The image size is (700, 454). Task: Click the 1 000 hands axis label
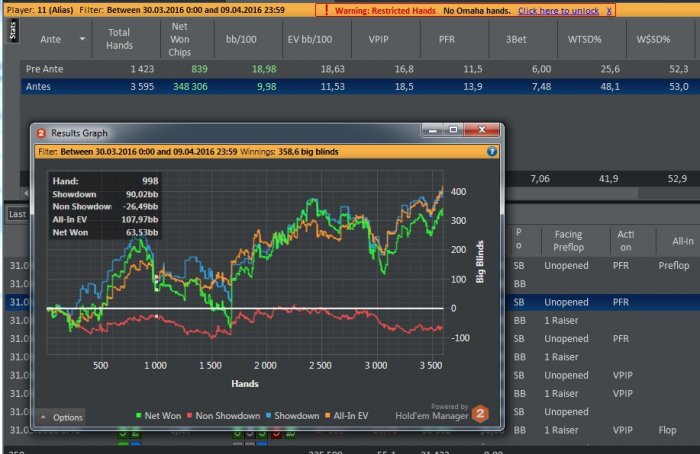[x=155, y=366]
